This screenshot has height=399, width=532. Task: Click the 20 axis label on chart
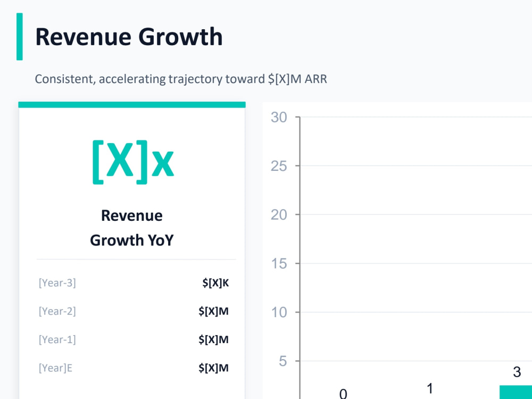click(279, 215)
